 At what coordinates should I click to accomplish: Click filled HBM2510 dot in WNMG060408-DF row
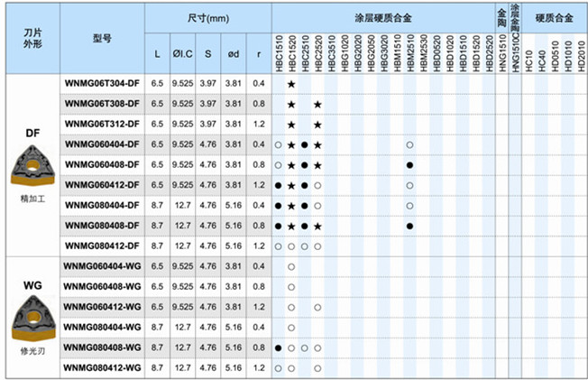click(409, 165)
